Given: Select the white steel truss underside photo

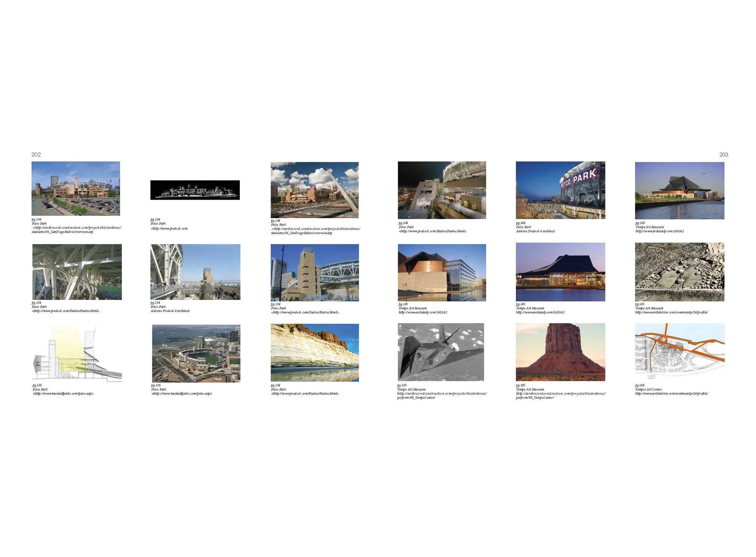Looking at the screenshot, I should [x=77, y=272].
